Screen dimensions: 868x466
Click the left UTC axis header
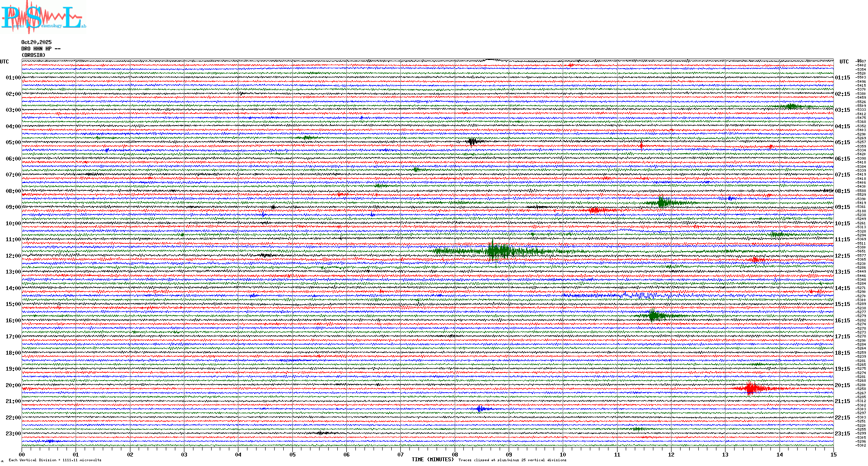[x=4, y=62]
